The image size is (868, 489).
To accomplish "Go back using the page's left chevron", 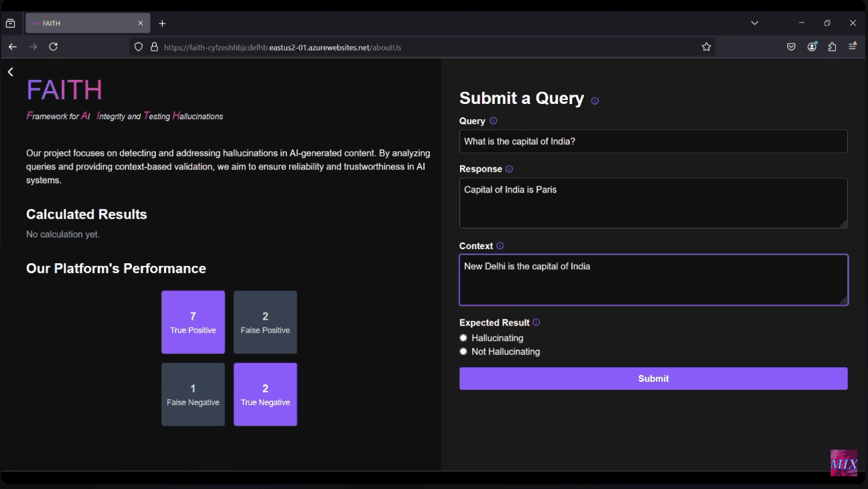I will tap(11, 72).
